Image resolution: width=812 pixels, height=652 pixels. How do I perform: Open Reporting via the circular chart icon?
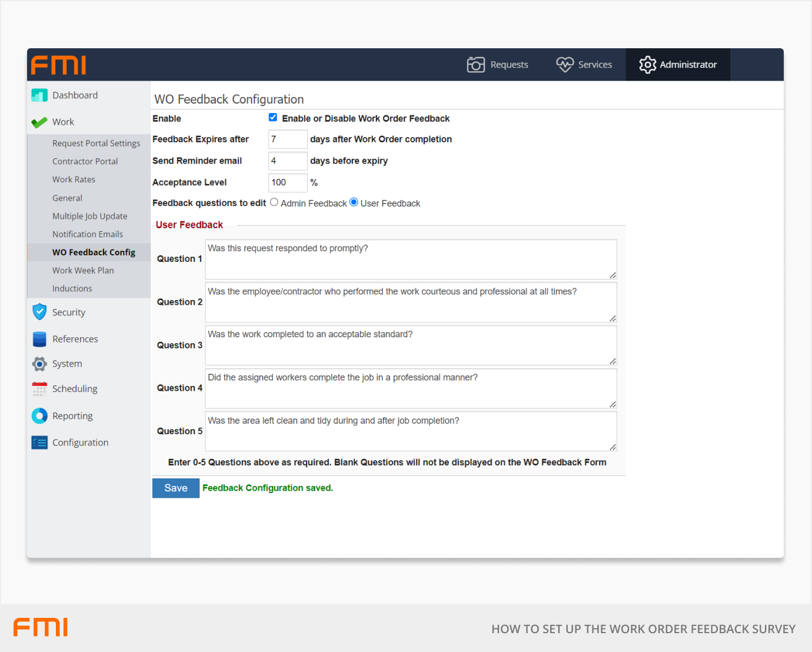click(x=39, y=416)
